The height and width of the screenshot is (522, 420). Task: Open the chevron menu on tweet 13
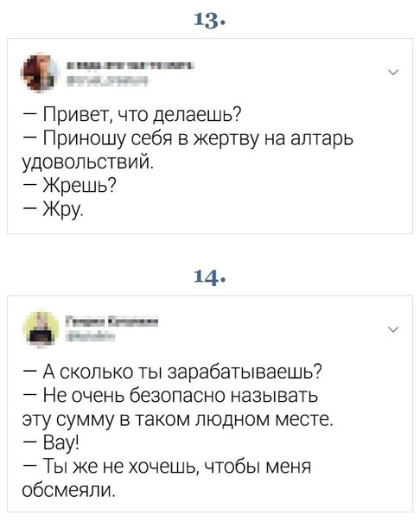coord(393,73)
